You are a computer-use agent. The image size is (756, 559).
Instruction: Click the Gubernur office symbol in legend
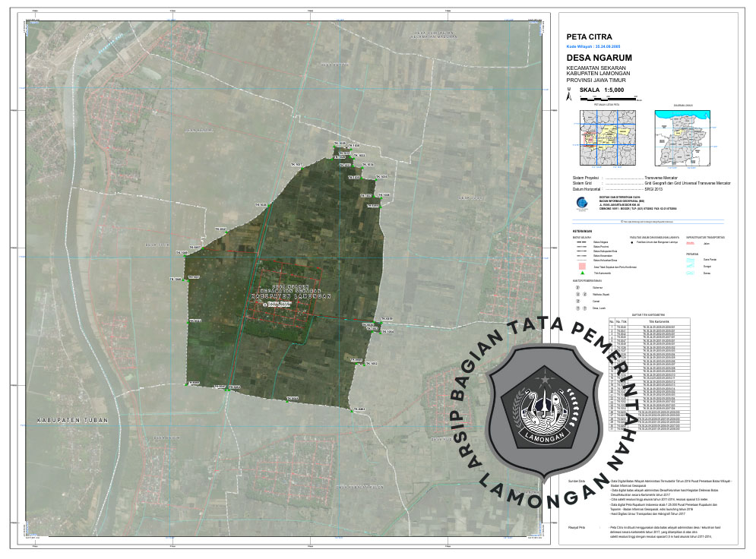click(x=577, y=289)
